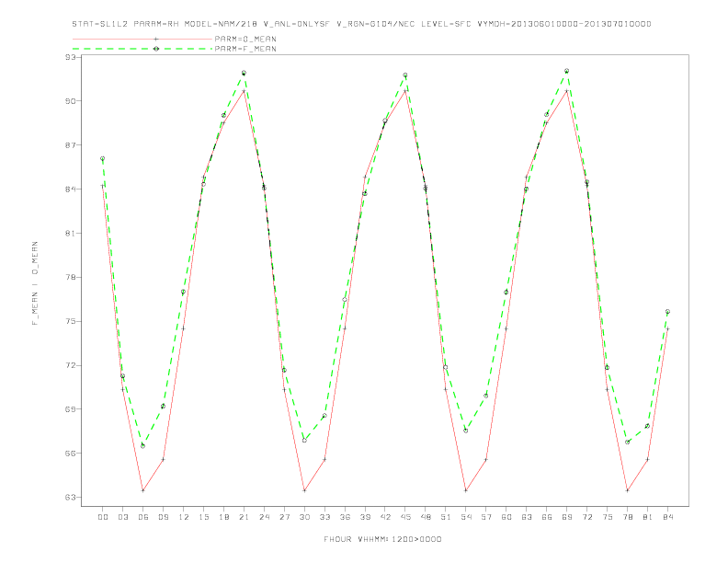
Task: Select the F_MEAN circle marker at hour 00
Action: click(103, 159)
